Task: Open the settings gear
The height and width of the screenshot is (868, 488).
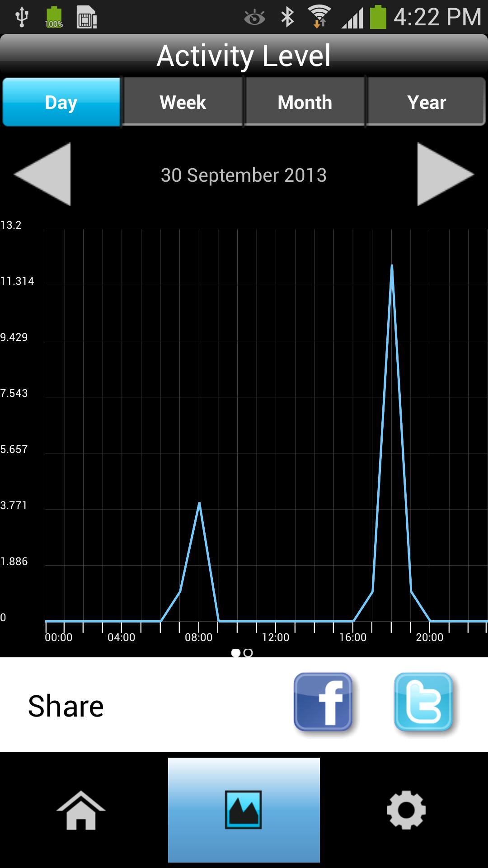Action: pos(406,810)
